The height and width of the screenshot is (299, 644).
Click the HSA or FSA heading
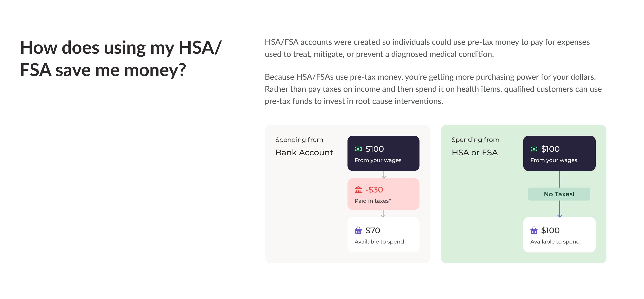pyautogui.click(x=475, y=153)
